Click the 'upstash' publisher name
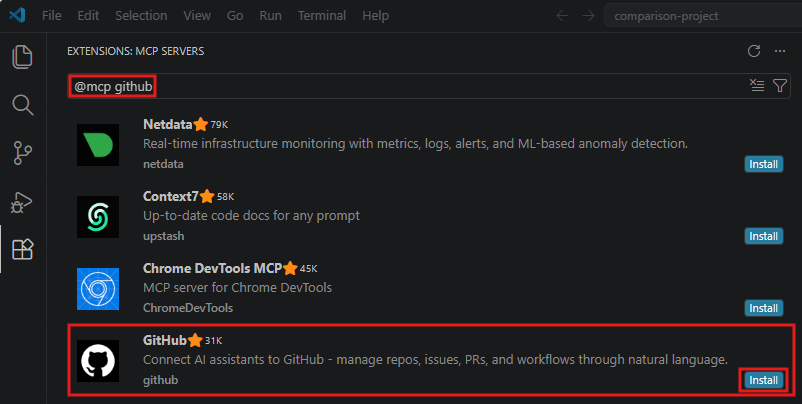The height and width of the screenshot is (404, 802). [164, 236]
